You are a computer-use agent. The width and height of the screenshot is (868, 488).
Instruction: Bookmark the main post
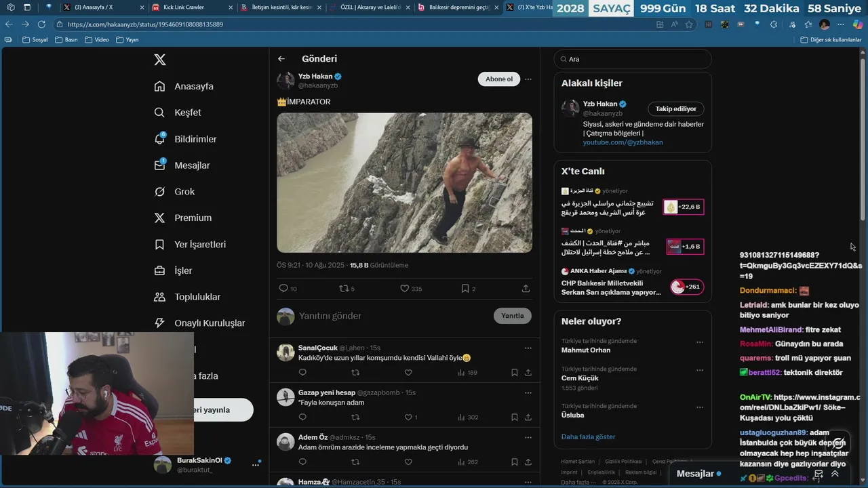[465, 288]
